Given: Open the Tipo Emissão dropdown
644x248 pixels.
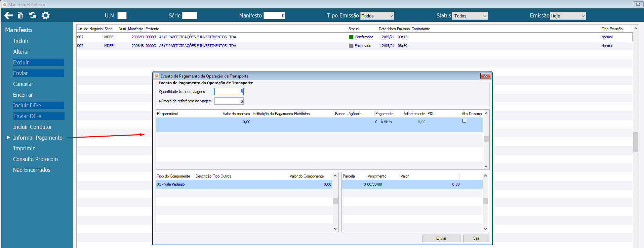Looking at the screenshot, I should (377, 16).
